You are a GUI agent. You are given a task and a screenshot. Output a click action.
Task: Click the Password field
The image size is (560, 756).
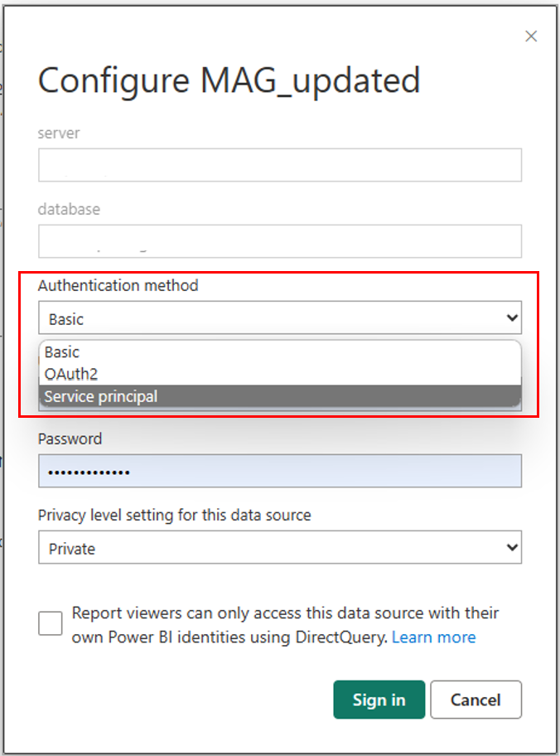click(x=280, y=471)
